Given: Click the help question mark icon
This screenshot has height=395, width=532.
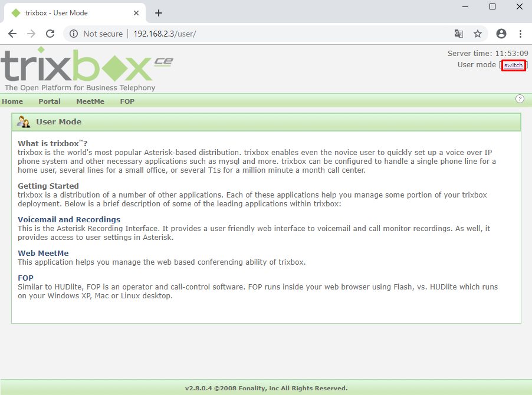Looking at the screenshot, I should point(520,98).
